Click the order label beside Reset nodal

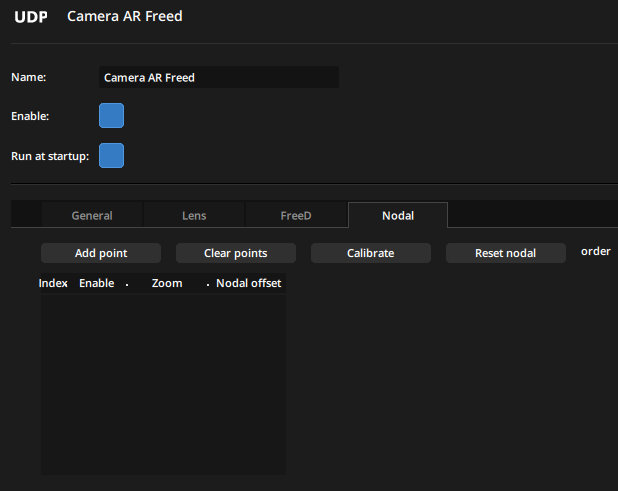(x=596, y=251)
